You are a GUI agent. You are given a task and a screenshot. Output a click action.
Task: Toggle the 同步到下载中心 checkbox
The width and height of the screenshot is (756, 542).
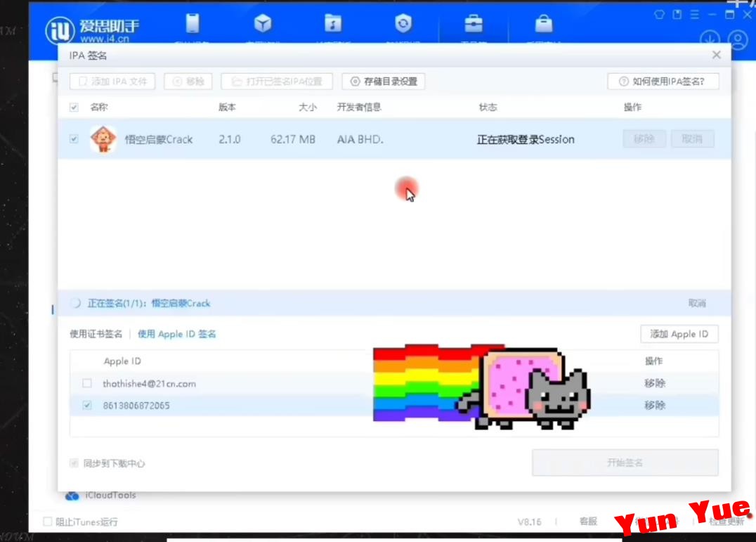coord(74,463)
